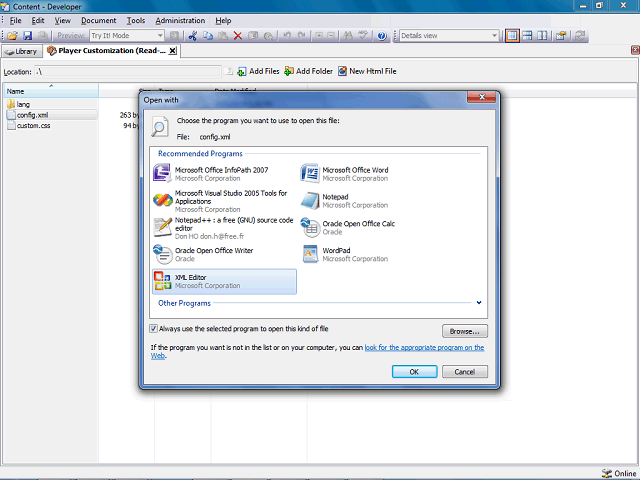Click the New Html File icon
This screenshot has height=480, width=640.
[342, 71]
